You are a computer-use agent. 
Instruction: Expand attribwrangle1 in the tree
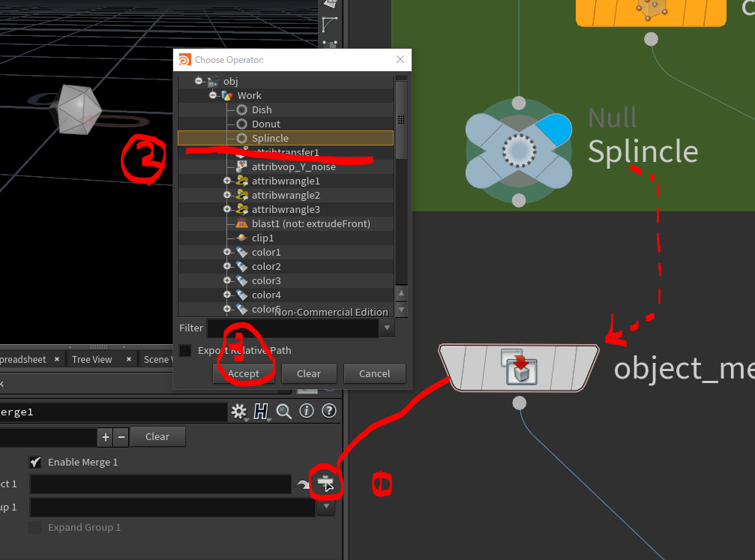(226, 181)
